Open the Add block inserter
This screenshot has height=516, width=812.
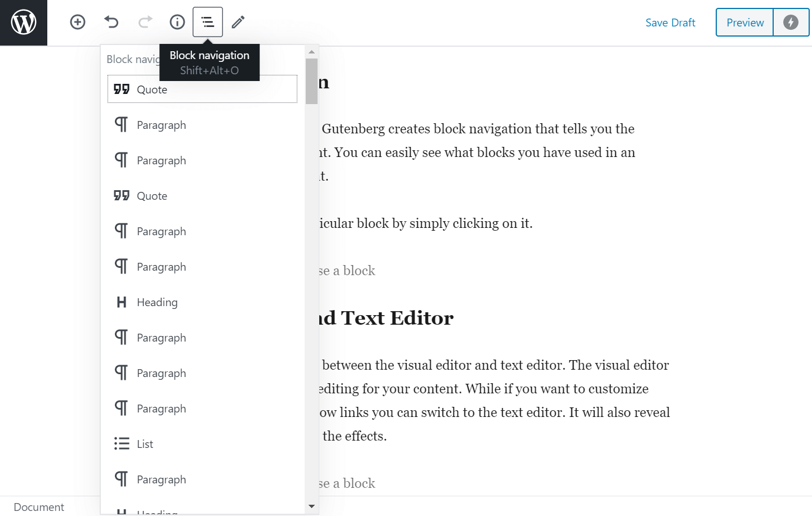click(x=77, y=22)
